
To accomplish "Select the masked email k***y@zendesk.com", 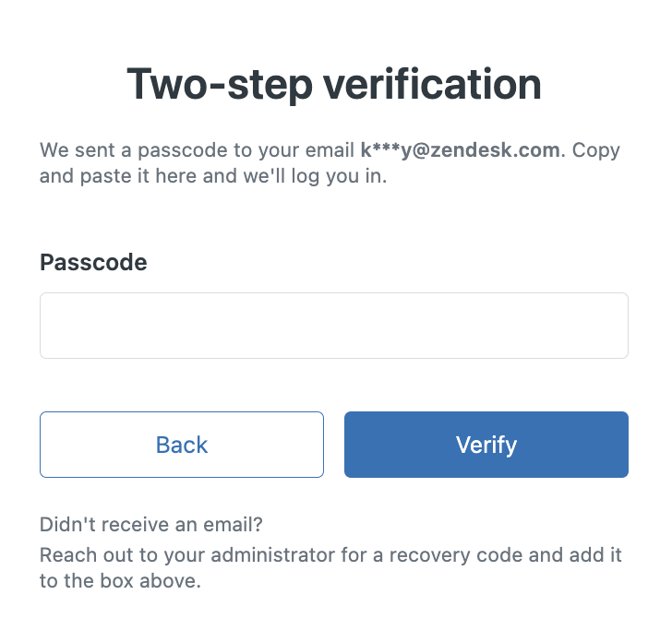I will (x=460, y=149).
